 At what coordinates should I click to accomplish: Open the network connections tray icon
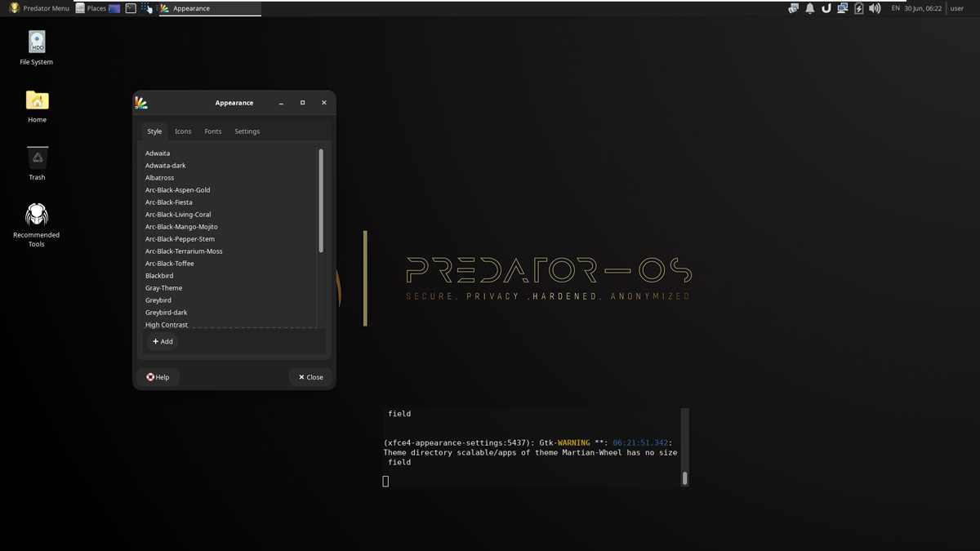843,8
